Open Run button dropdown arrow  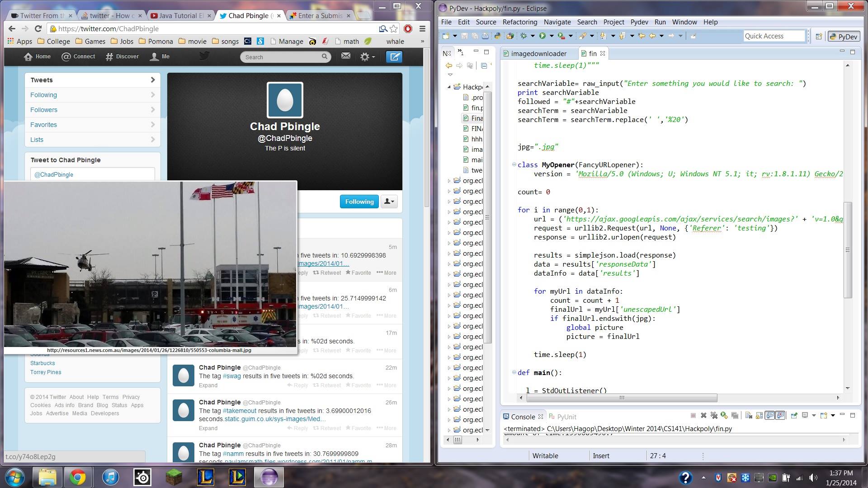[551, 36]
